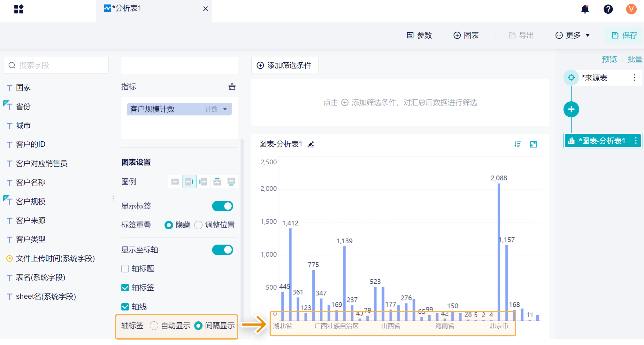
Task: Select the 客户的ID field
Action: coord(30,144)
